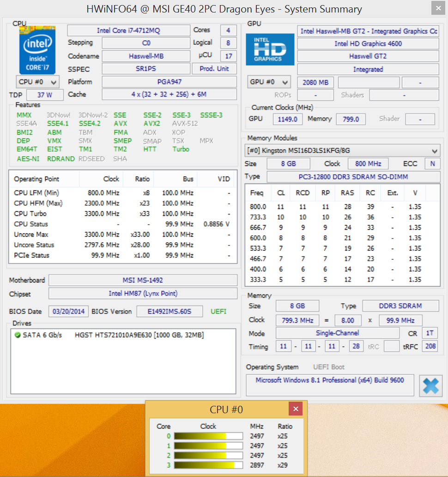
Task: Select the Uncore Max row
Action: [x=123, y=234]
